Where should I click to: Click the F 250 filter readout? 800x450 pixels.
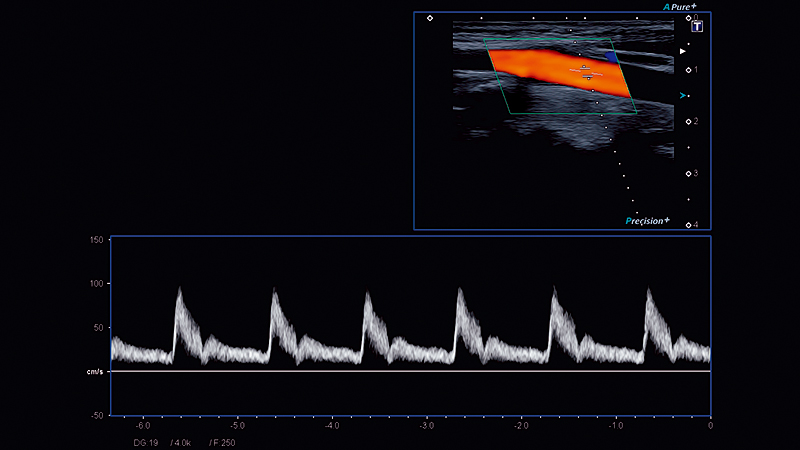(x=222, y=441)
